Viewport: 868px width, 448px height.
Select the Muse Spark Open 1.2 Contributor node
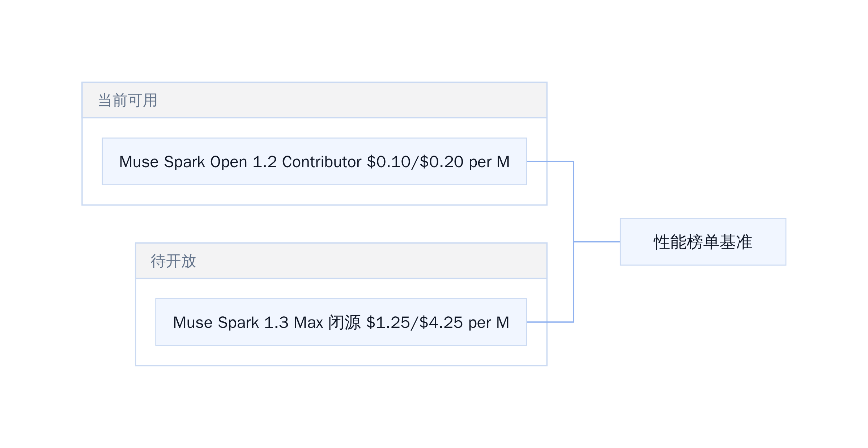coord(314,161)
